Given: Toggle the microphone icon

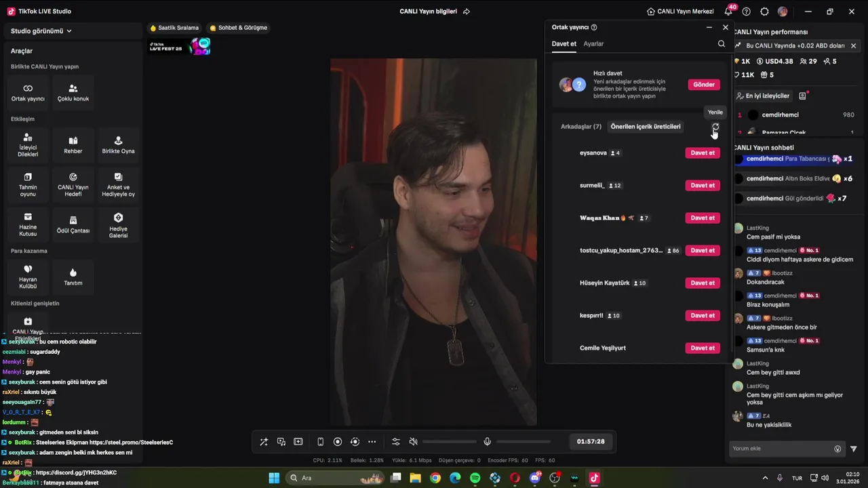Looking at the screenshot, I should pyautogui.click(x=487, y=442).
